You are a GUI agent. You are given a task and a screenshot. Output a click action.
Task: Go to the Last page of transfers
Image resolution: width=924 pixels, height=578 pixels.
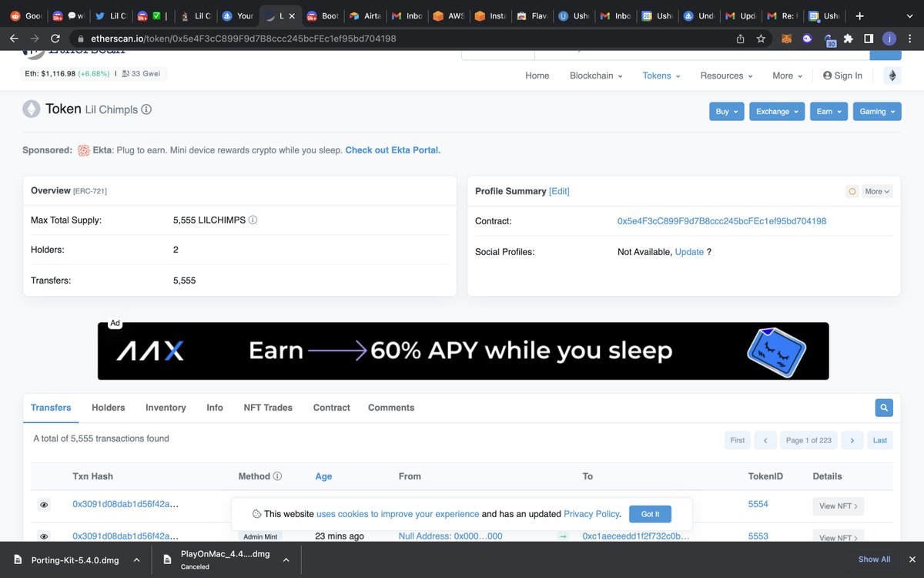coord(880,440)
